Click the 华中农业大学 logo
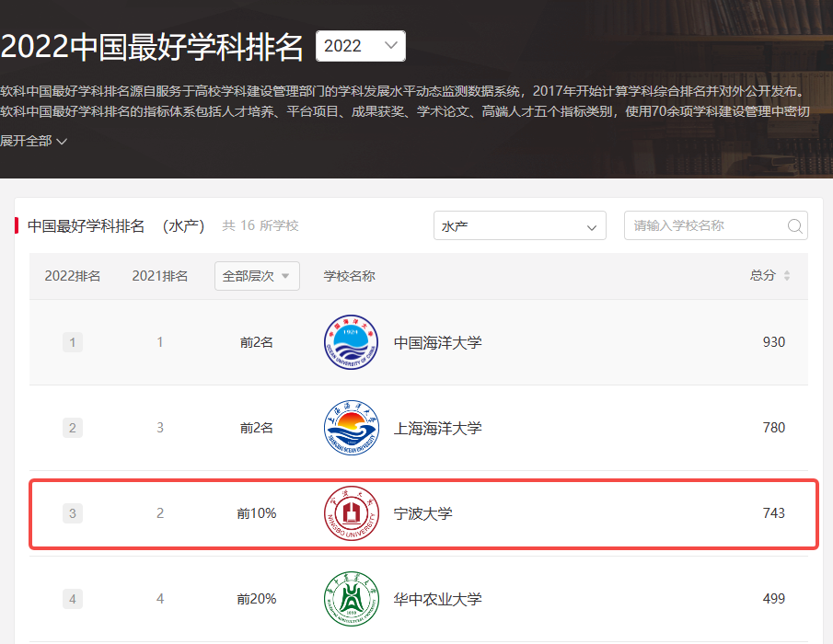The image size is (833, 644). click(352, 599)
